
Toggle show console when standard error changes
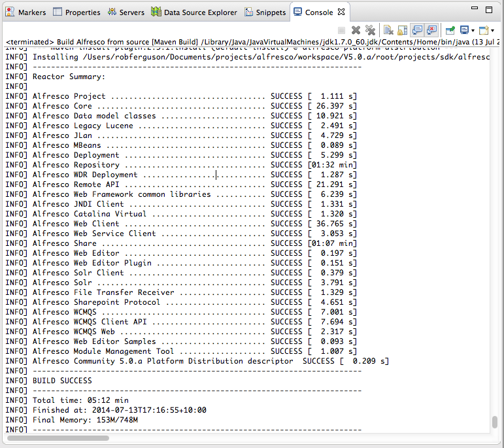coord(431,31)
